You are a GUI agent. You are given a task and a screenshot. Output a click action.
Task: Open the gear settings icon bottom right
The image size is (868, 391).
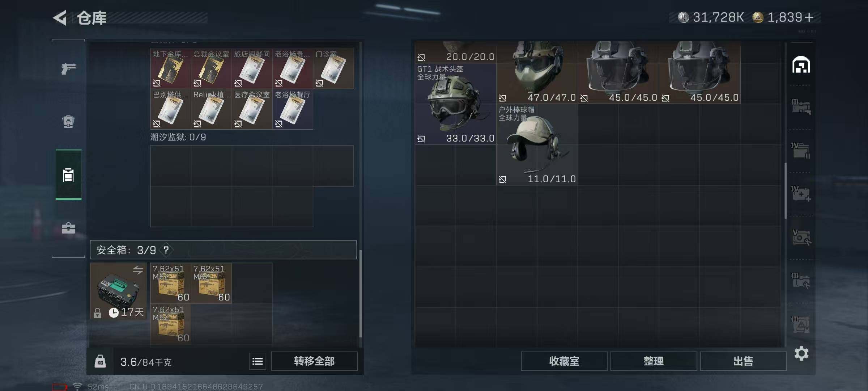pos(801,353)
